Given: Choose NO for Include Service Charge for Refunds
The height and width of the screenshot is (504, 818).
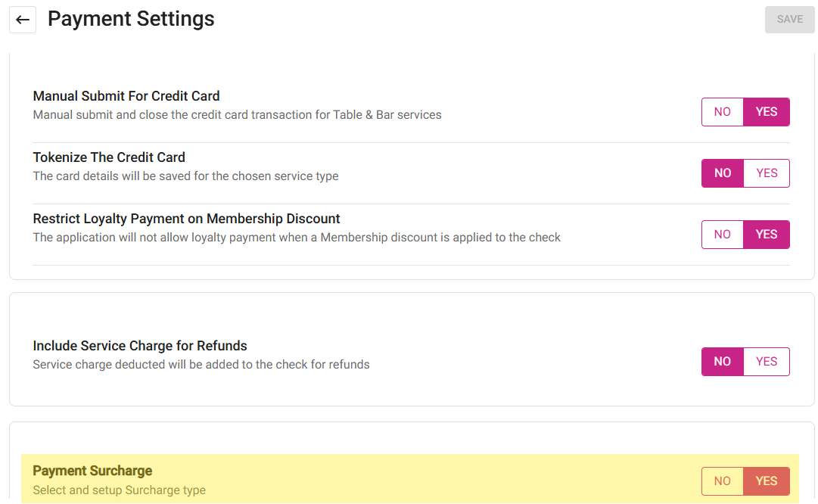Looking at the screenshot, I should pyautogui.click(x=723, y=362).
